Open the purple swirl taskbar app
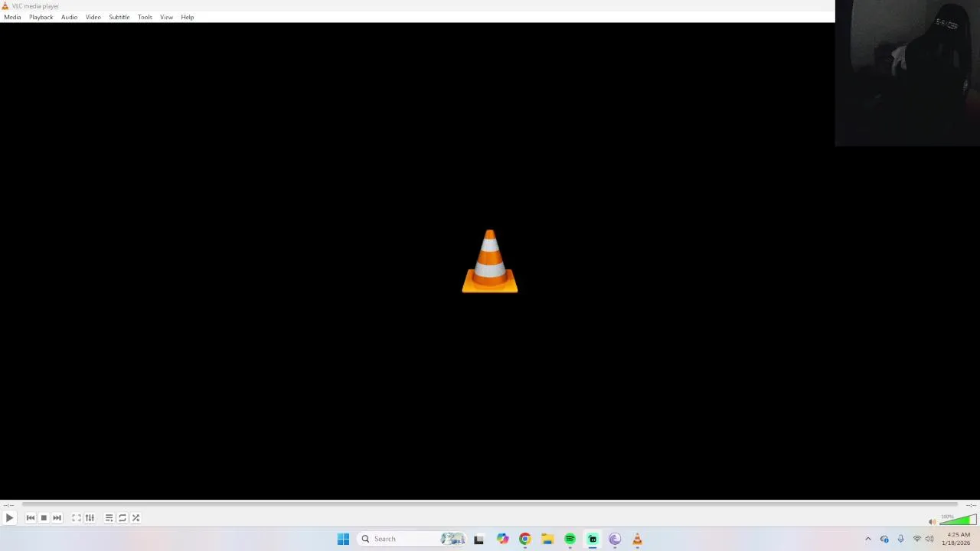Screen dimensions: 980x551 tap(615, 539)
